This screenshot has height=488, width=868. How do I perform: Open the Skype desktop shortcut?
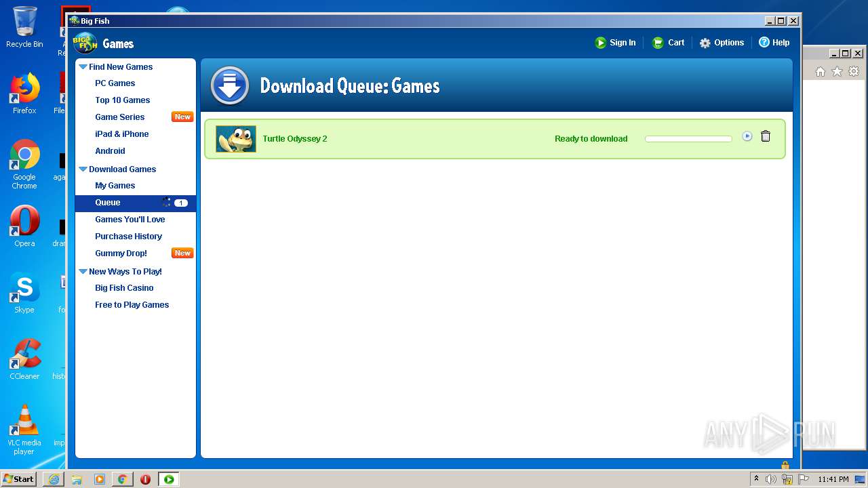click(x=24, y=293)
